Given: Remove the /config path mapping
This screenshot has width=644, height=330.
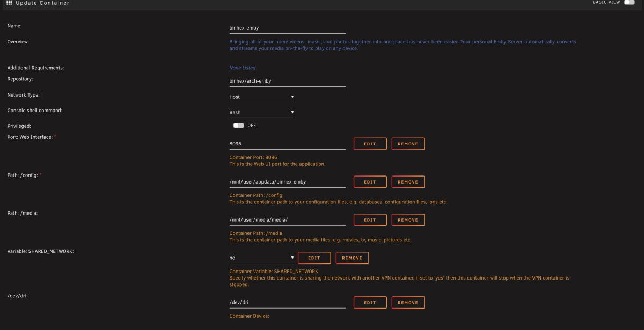Looking at the screenshot, I should click(x=408, y=181).
